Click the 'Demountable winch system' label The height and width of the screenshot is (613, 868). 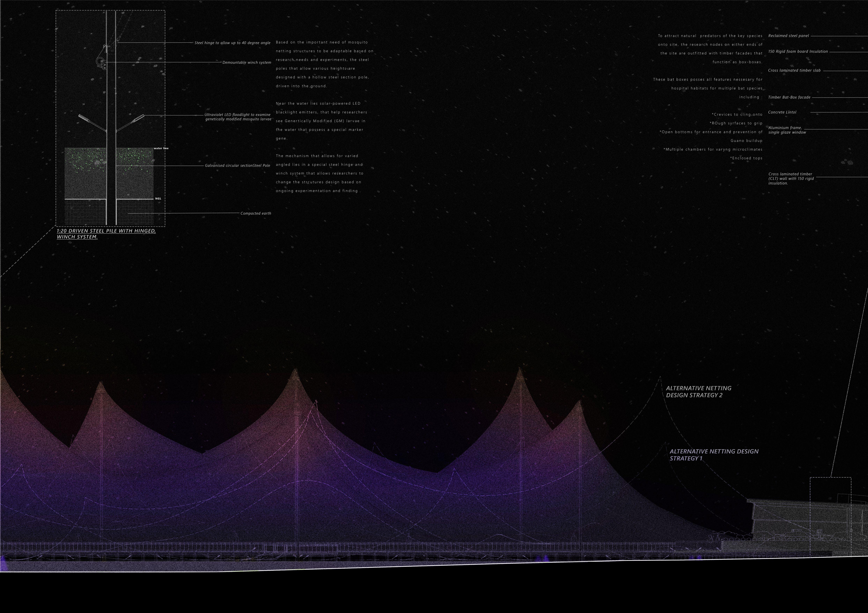(247, 62)
